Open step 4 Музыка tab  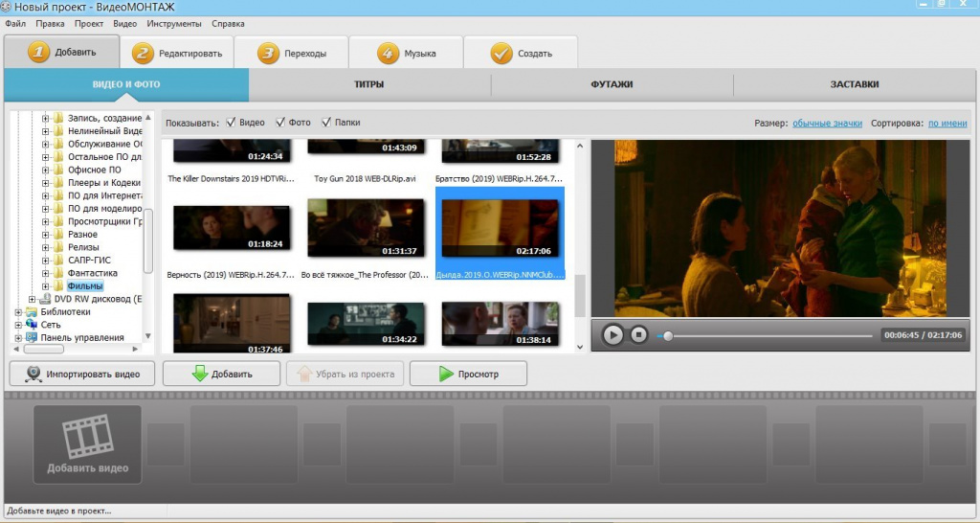pyautogui.click(x=406, y=54)
